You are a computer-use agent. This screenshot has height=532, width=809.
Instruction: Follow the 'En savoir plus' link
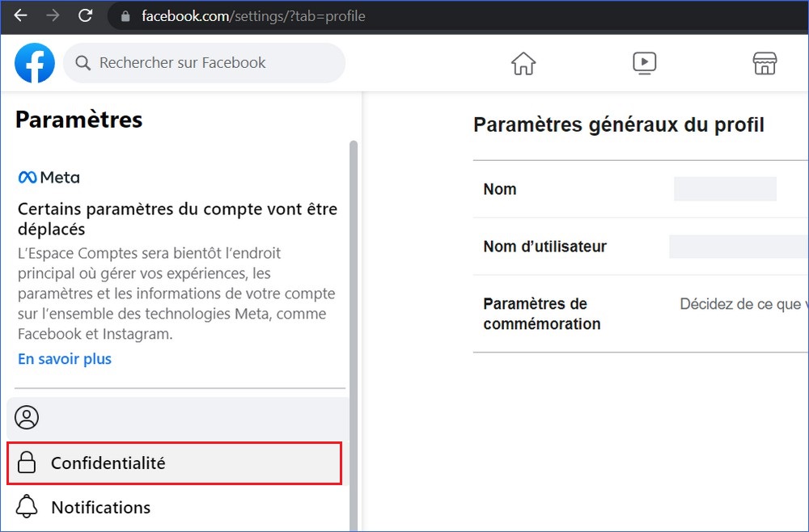tap(65, 359)
